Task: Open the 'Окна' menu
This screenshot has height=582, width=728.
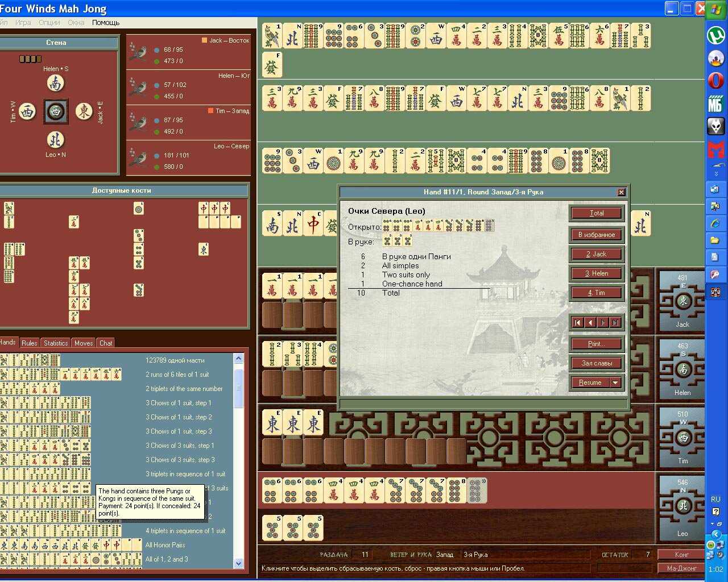Action: [x=76, y=23]
